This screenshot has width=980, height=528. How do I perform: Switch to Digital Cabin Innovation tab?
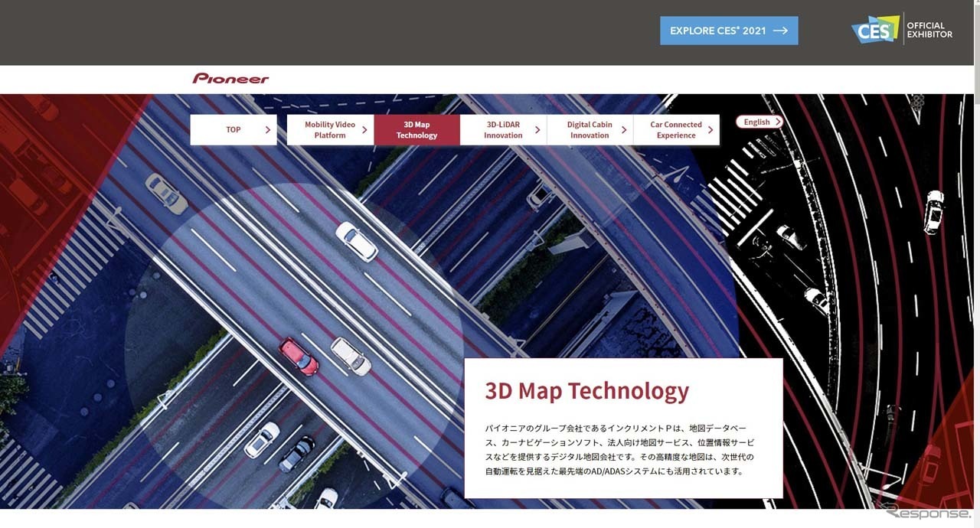[589, 130]
